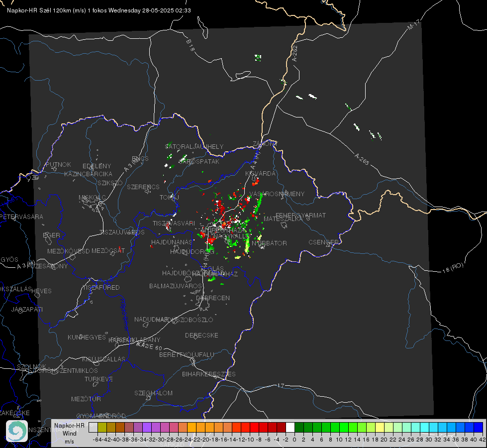This screenshot has width=487, height=448.
Task: Click the SZIKSZÓ label
Action: [x=110, y=183]
